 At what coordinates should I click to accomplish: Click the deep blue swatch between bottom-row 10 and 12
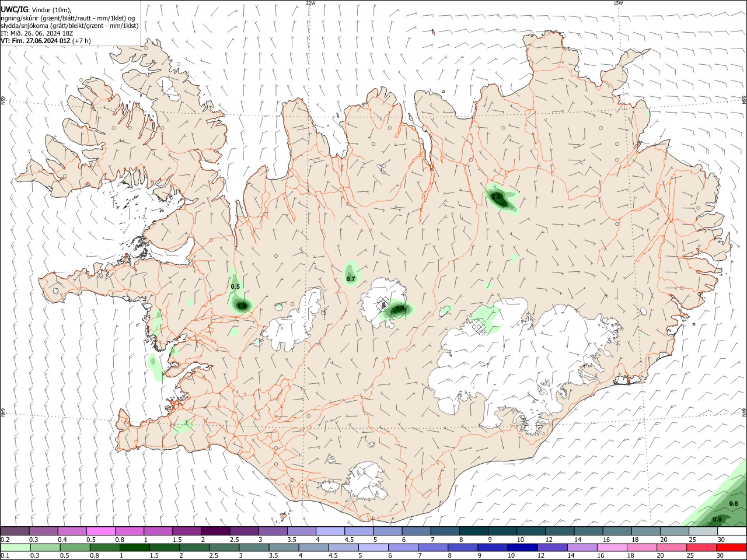click(522, 547)
